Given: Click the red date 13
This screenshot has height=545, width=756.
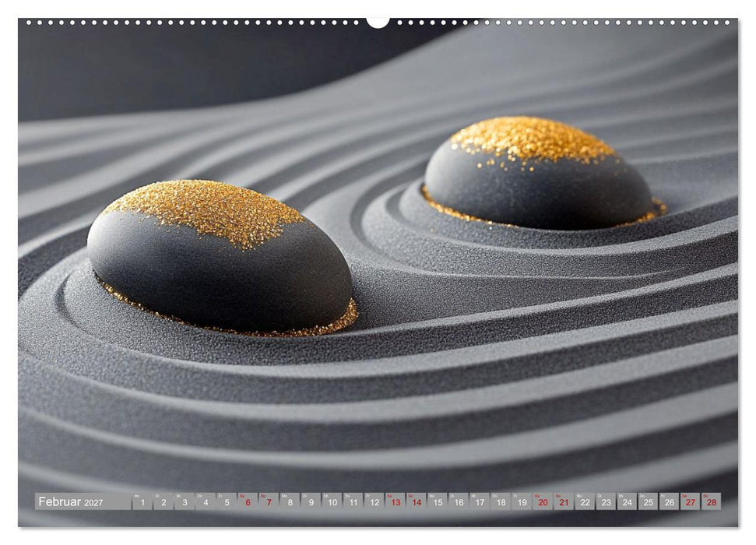Looking at the screenshot, I should [x=396, y=501].
